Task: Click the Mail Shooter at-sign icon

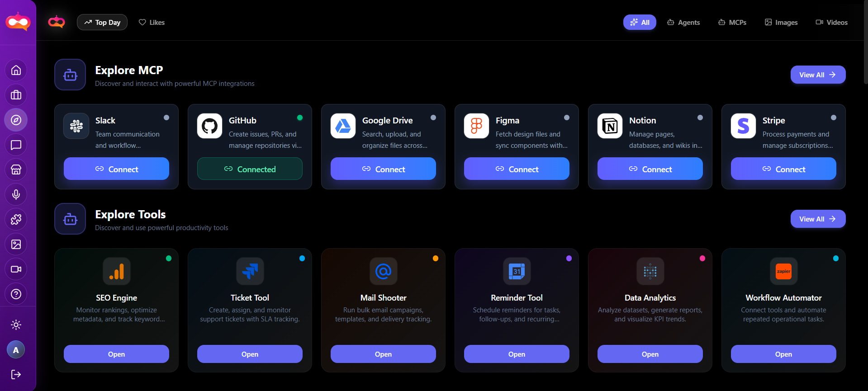Action: point(383,271)
